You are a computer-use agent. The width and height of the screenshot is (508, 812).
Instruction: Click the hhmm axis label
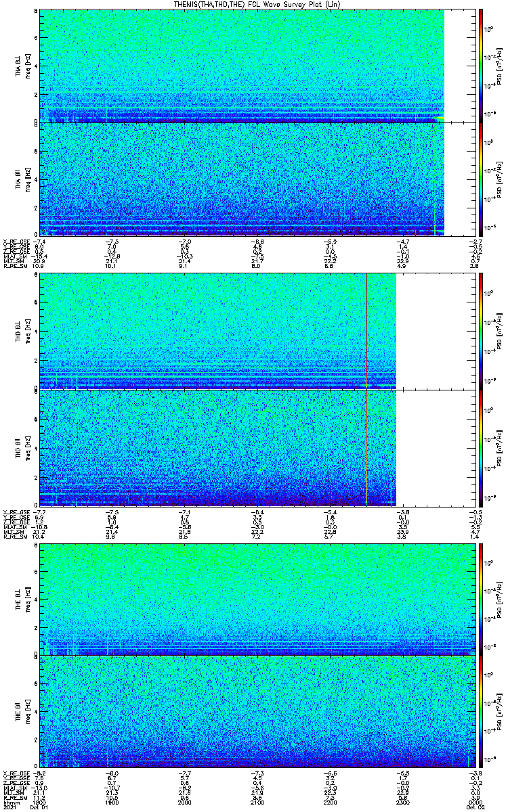click(10, 803)
